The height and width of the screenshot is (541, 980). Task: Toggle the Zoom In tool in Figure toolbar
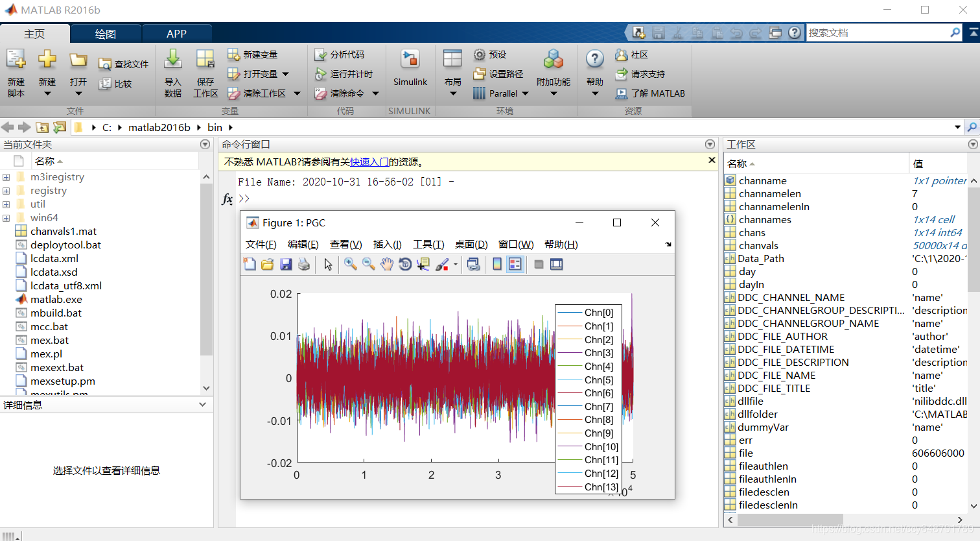(x=351, y=264)
